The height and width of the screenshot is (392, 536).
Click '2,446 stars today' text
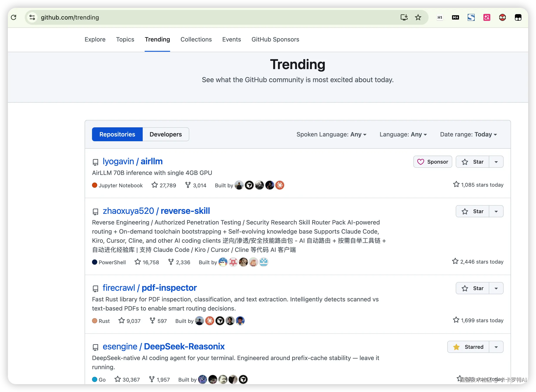click(478, 261)
